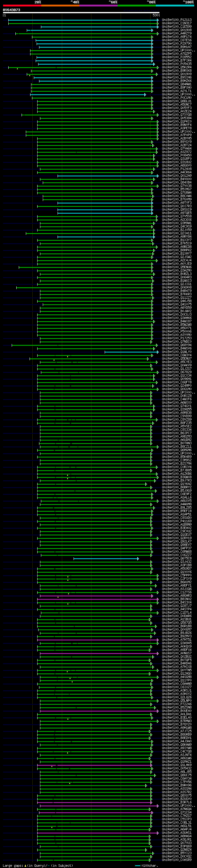Select hit UniRef100_P05435
Image resolution: width=197 pixels, height=868 pixels.
tap(177, 64)
